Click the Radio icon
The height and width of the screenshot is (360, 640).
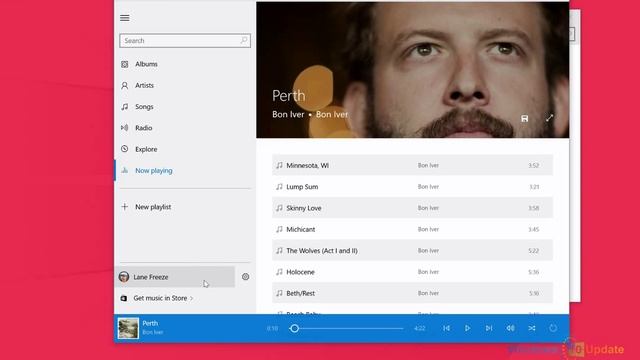(125, 128)
